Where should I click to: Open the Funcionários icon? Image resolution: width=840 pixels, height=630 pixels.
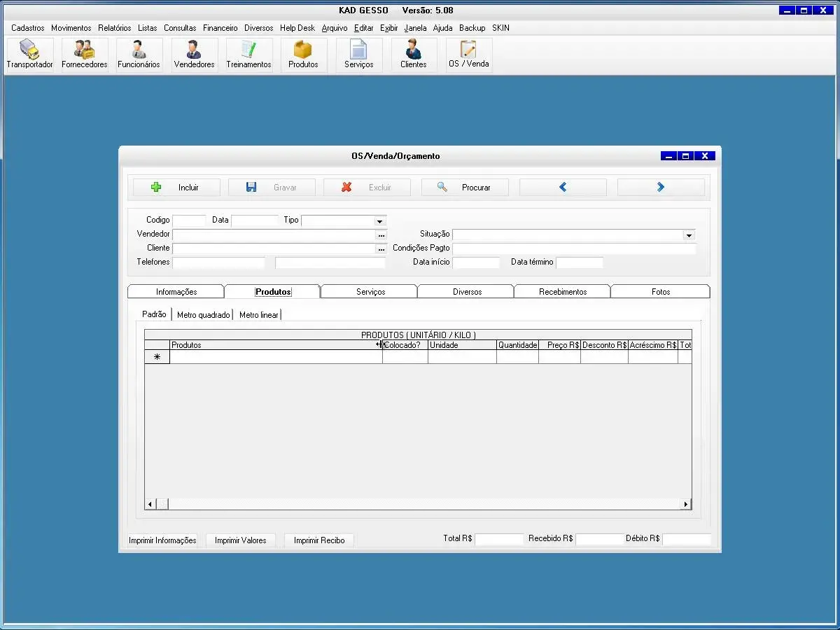139,55
